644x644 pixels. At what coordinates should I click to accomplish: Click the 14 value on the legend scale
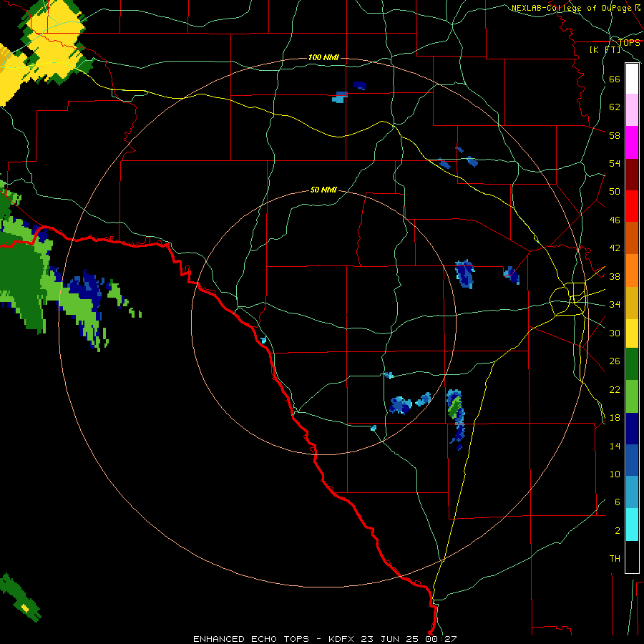615,446
